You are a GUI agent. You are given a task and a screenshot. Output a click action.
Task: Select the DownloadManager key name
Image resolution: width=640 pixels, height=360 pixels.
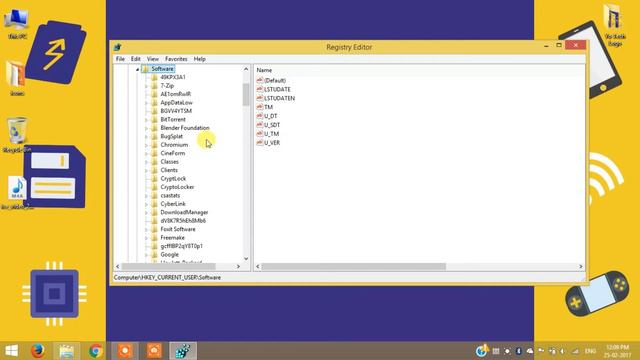[x=184, y=212]
